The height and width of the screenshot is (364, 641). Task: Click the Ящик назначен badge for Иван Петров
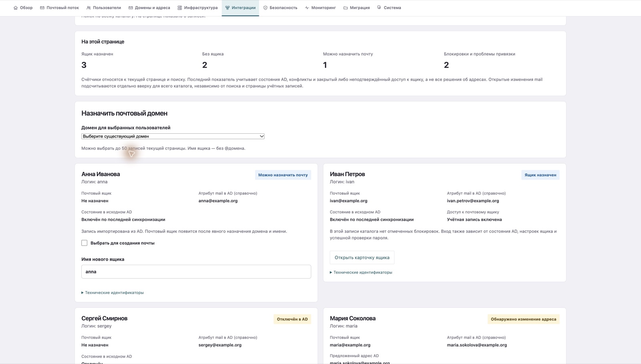540,175
